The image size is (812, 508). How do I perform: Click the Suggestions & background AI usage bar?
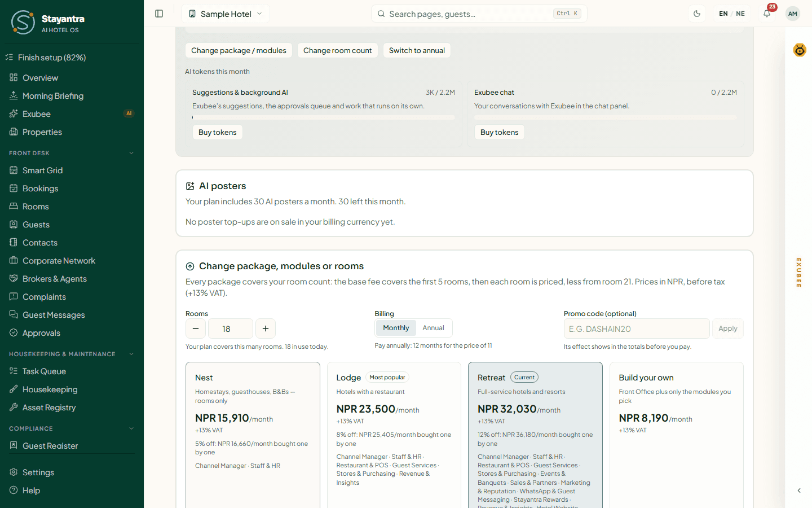[x=324, y=117]
